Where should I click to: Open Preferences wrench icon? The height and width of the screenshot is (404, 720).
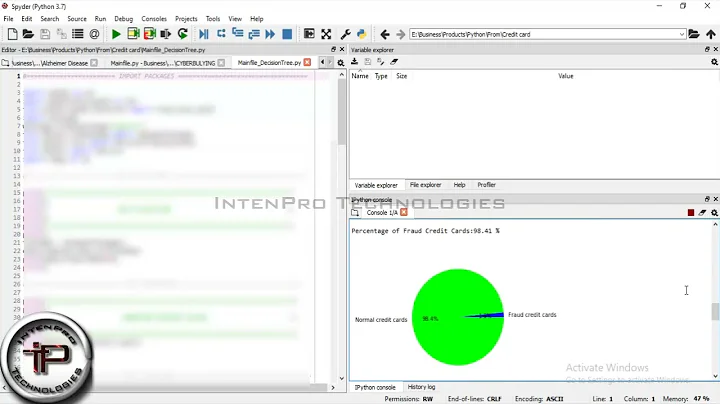[x=346, y=34]
